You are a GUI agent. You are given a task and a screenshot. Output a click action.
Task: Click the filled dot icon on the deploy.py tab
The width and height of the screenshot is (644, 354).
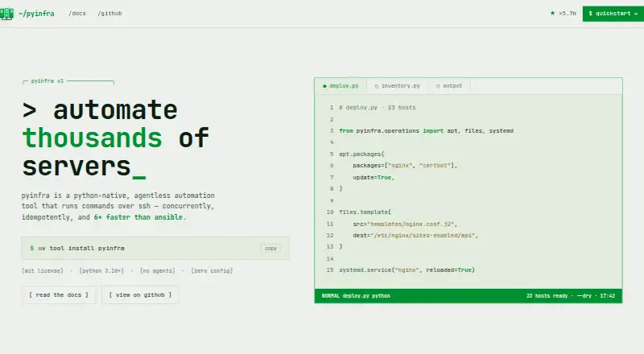324,86
